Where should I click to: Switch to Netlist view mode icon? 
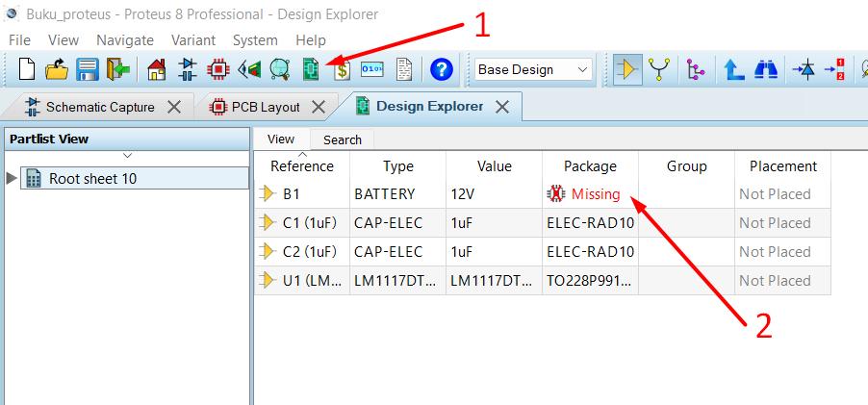tap(659, 69)
